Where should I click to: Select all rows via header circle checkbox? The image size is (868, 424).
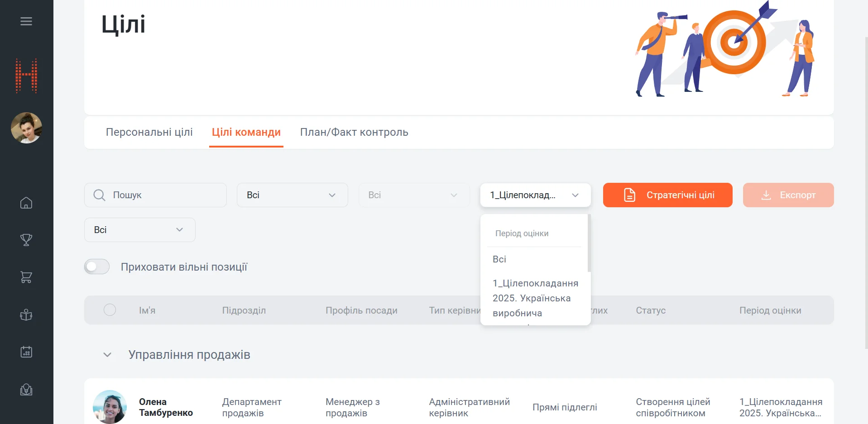(x=110, y=310)
